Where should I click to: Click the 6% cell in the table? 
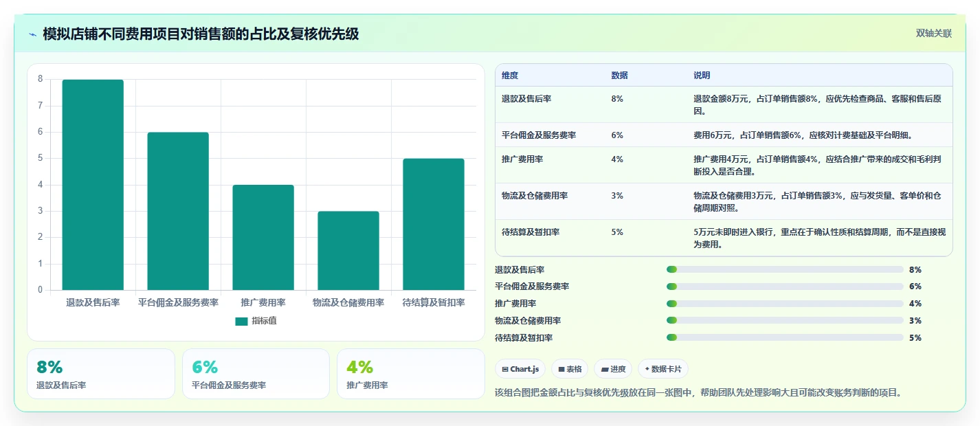click(617, 135)
